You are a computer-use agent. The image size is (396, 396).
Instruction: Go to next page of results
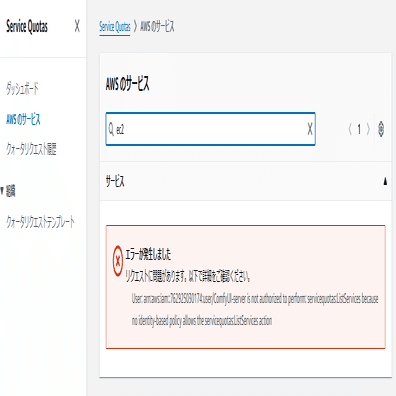point(368,129)
